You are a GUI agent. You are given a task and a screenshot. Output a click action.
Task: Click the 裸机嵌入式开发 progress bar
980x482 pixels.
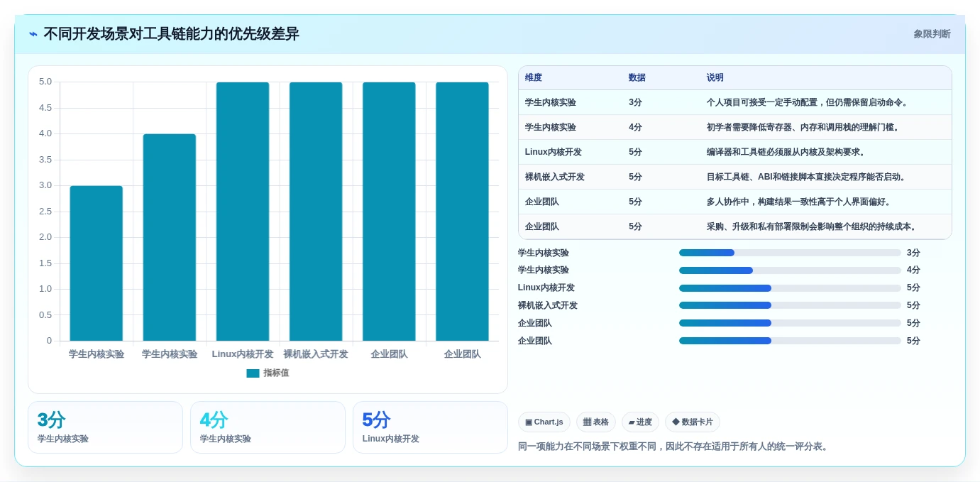point(790,305)
